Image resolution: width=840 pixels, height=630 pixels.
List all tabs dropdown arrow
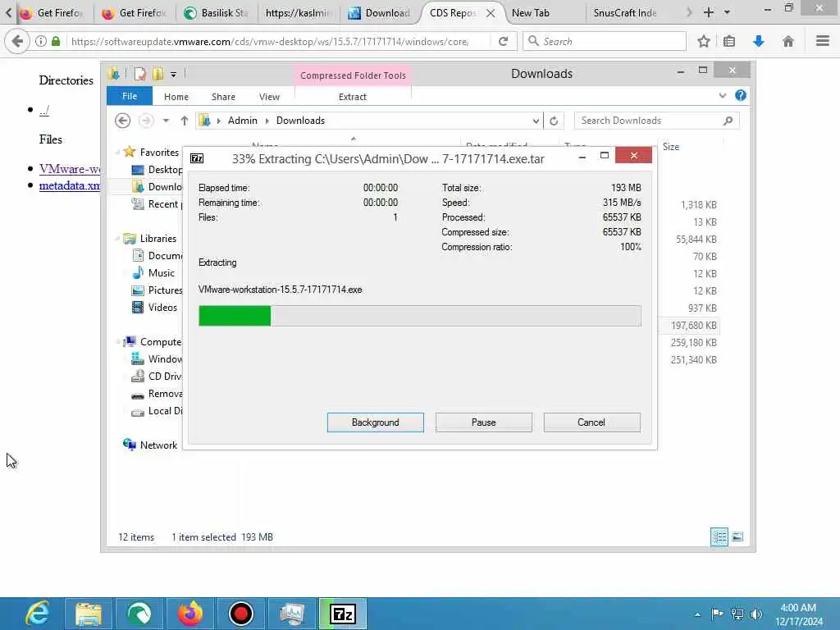tap(727, 12)
